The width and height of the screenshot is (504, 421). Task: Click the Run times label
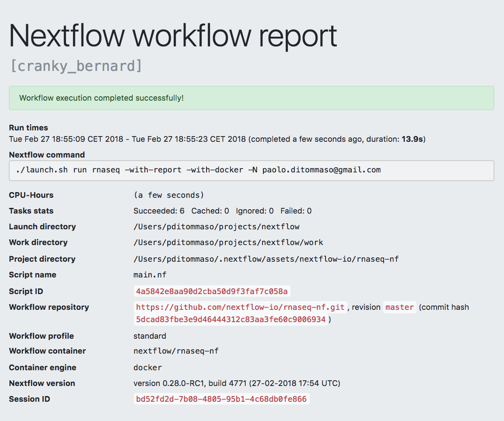28,128
